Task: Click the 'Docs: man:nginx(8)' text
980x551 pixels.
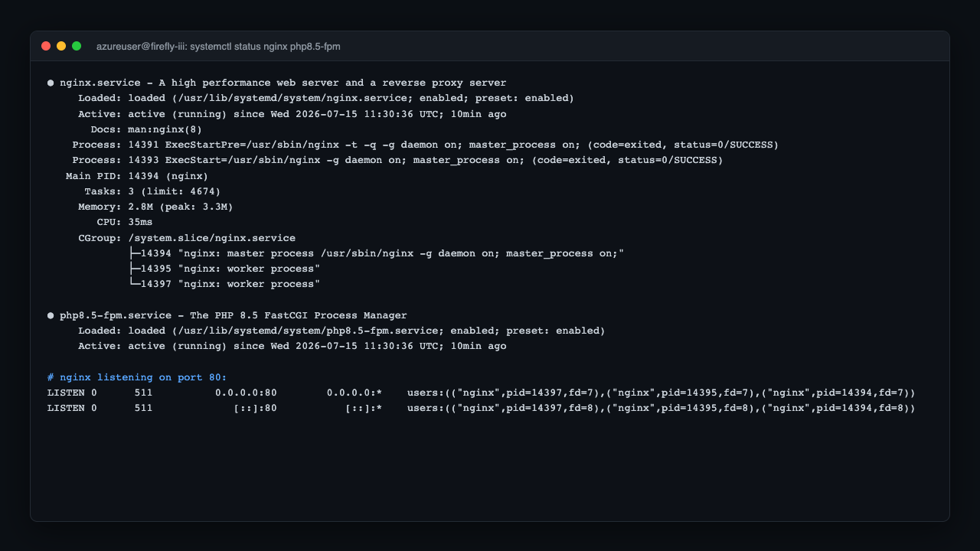Action: pyautogui.click(x=146, y=129)
